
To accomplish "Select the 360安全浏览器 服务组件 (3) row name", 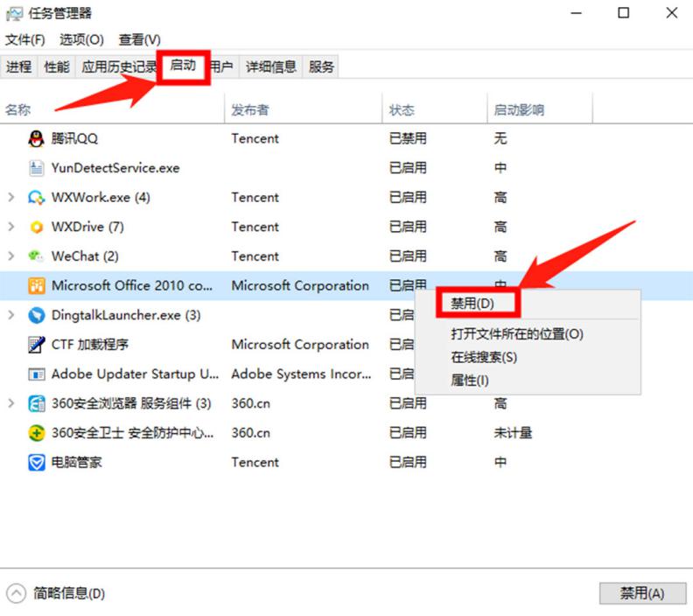I will [x=131, y=403].
